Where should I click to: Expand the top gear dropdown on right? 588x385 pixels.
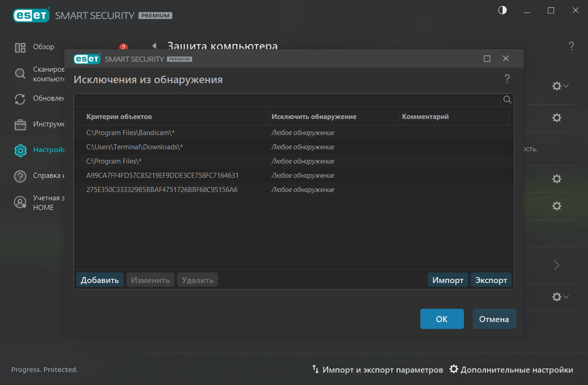(560, 86)
